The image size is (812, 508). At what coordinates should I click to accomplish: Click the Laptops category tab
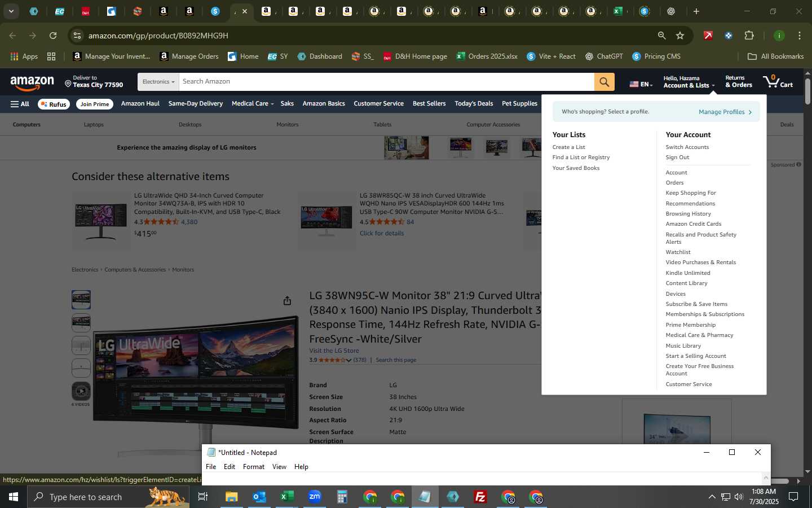94,125
